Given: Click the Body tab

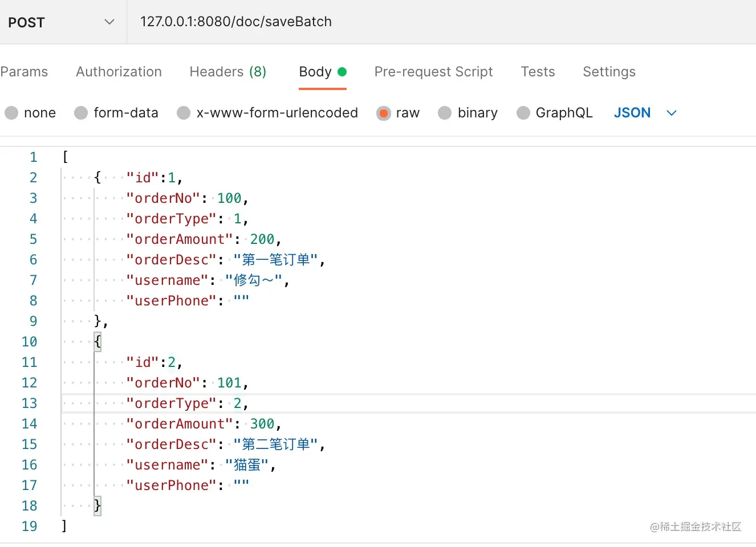Looking at the screenshot, I should (314, 72).
